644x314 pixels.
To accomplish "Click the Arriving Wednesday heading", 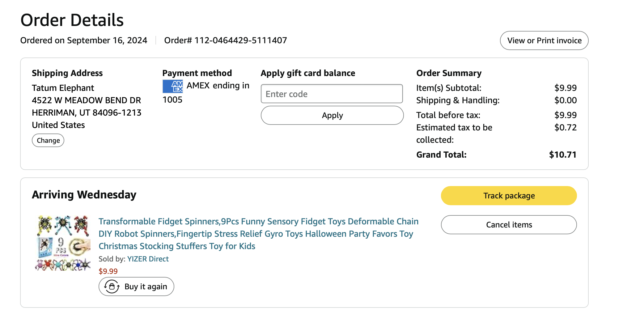I will (x=84, y=195).
